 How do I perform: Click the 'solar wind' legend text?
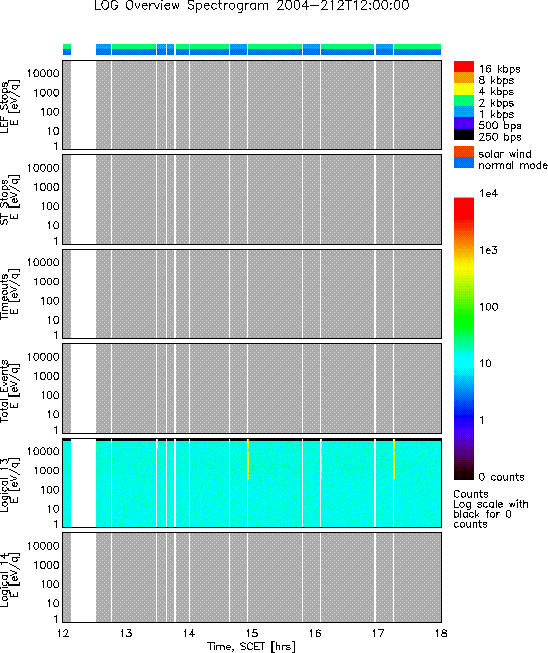click(505, 154)
